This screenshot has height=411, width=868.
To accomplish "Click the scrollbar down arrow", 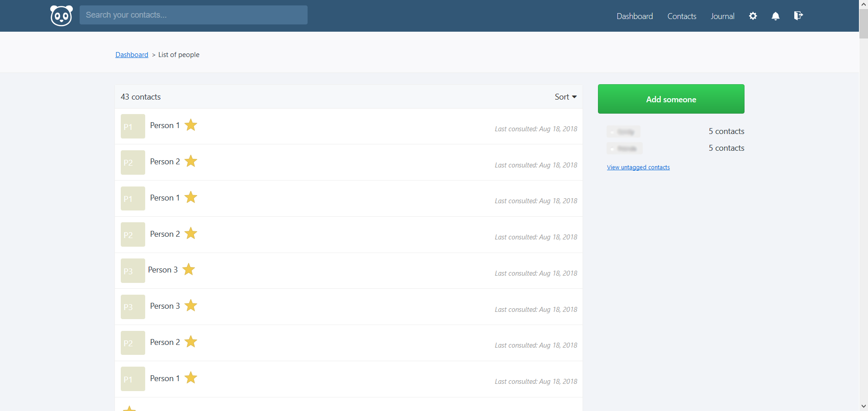I will click(x=863, y=406).
